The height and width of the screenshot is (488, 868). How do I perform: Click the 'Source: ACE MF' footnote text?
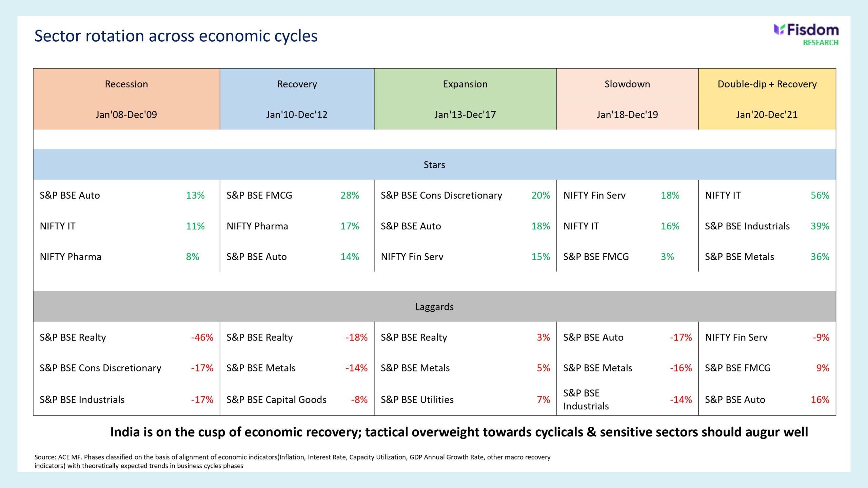pyautogui.click(x=292, y=461)
